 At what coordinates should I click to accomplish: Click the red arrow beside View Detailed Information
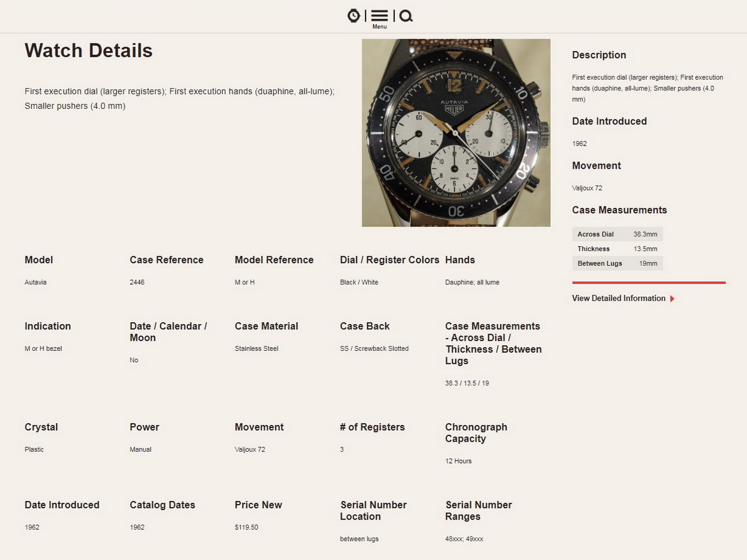672,299
